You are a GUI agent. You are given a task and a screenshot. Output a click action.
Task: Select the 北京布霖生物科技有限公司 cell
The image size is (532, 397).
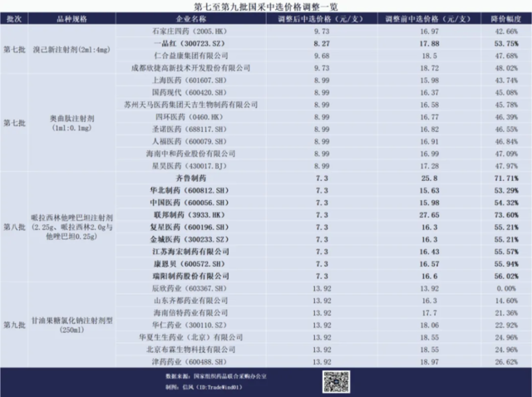click(190, 350)
